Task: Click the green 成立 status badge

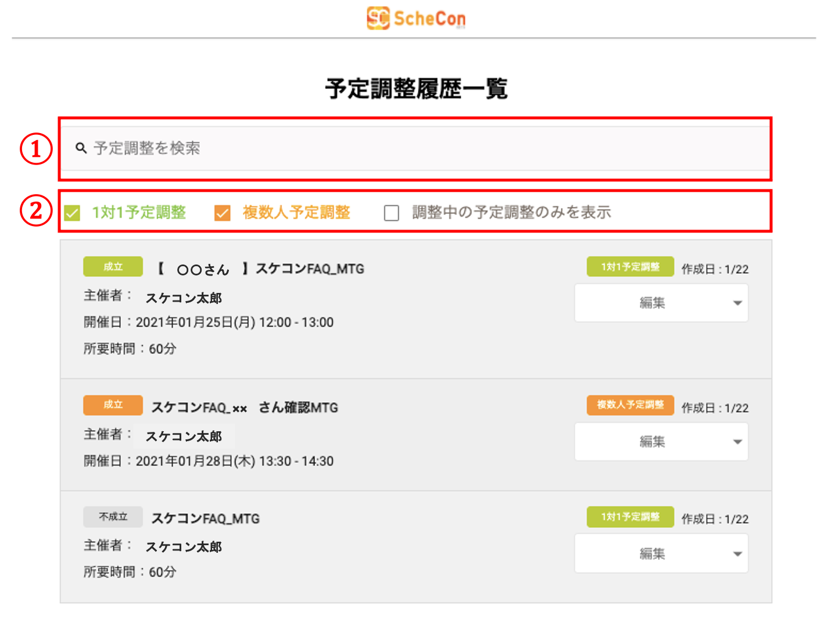Action: pos(113,267)
